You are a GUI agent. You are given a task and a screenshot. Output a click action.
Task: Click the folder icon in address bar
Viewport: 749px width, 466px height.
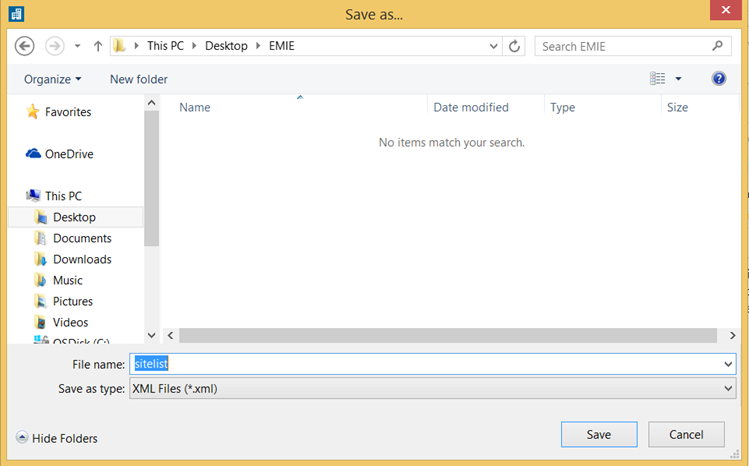[x=119, y=46]
